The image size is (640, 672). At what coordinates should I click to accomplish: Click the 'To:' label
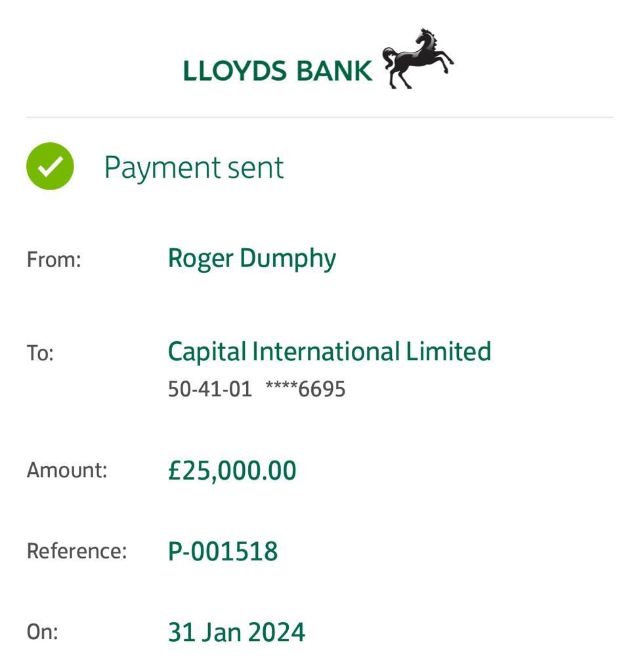click(x=40, y=353)
